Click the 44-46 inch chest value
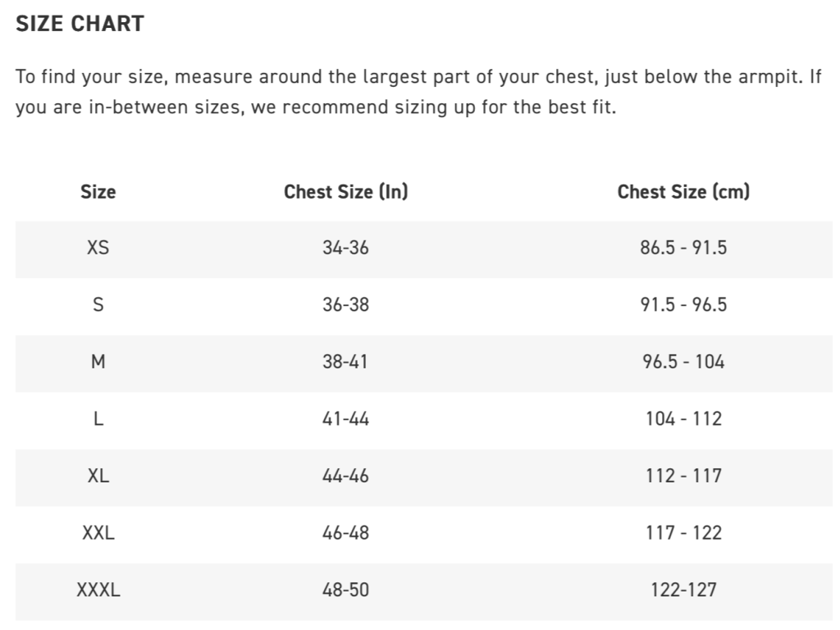840x630 pixels. pyautogui.click(x=345, y=475)
